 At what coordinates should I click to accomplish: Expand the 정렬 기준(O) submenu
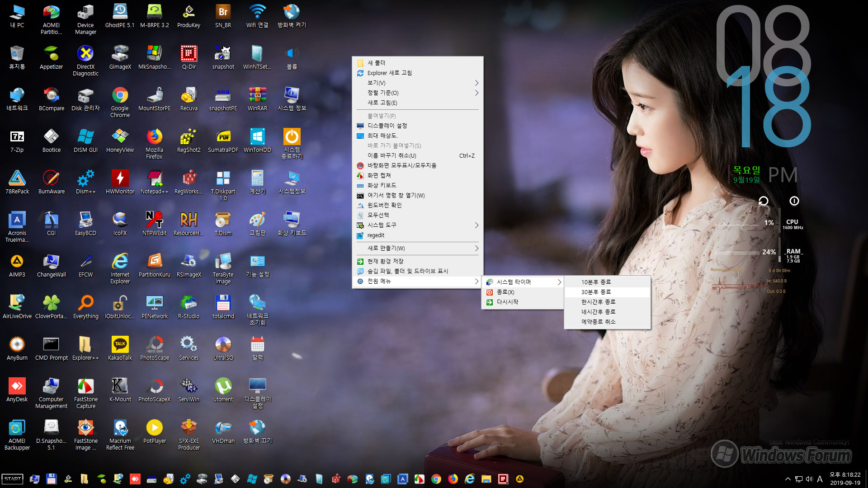tap(417, 93)
